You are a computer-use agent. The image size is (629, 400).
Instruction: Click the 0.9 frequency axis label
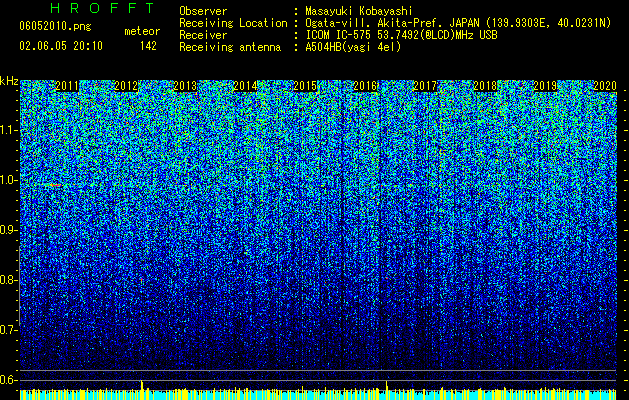(x=9, y=230)
